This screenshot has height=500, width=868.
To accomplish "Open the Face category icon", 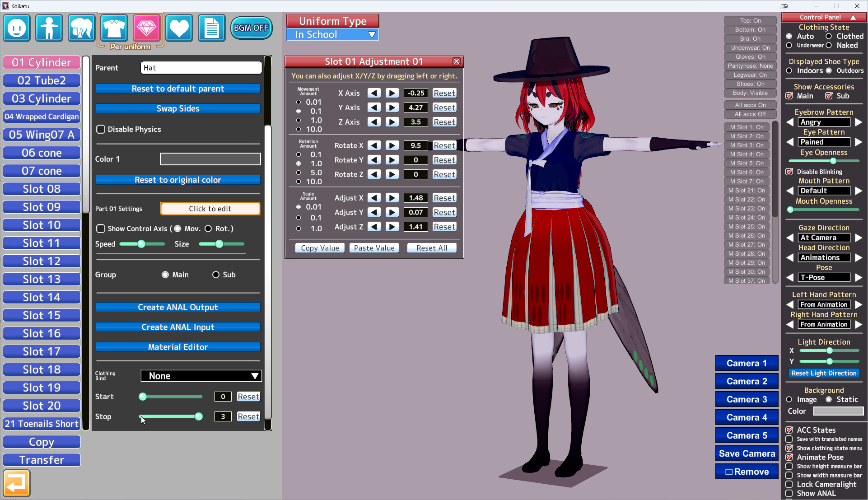I will 17,28.
